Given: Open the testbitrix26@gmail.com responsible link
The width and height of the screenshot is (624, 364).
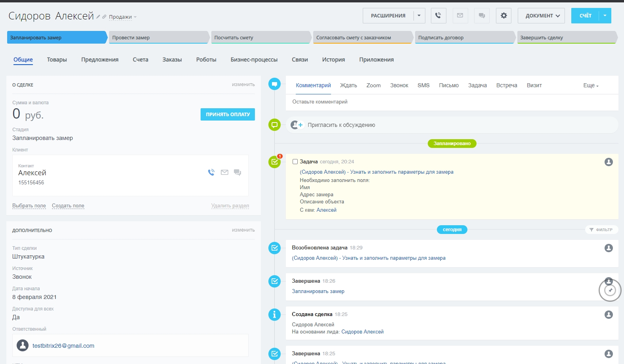Looking at the screenshot, I should coord(63,346).
